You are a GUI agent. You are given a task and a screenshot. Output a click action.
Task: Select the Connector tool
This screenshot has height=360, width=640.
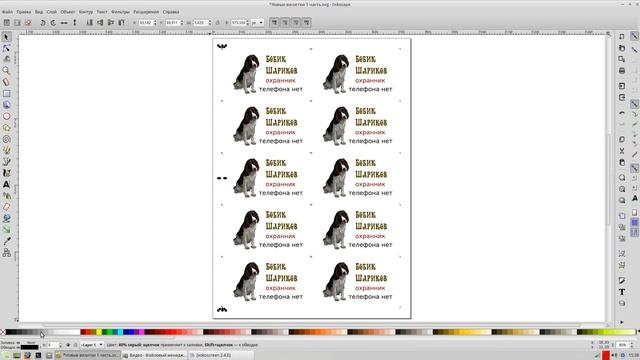(6, 253)
